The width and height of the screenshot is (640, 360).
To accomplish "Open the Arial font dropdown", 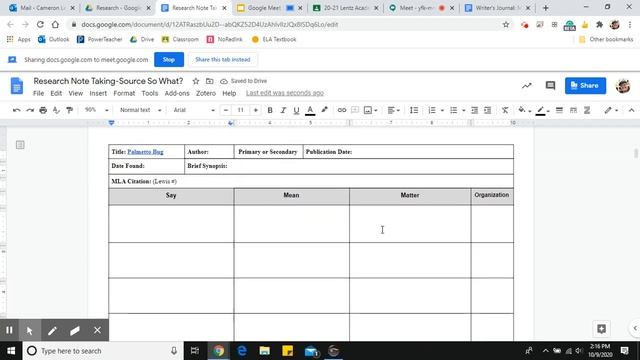I will 193,110.
